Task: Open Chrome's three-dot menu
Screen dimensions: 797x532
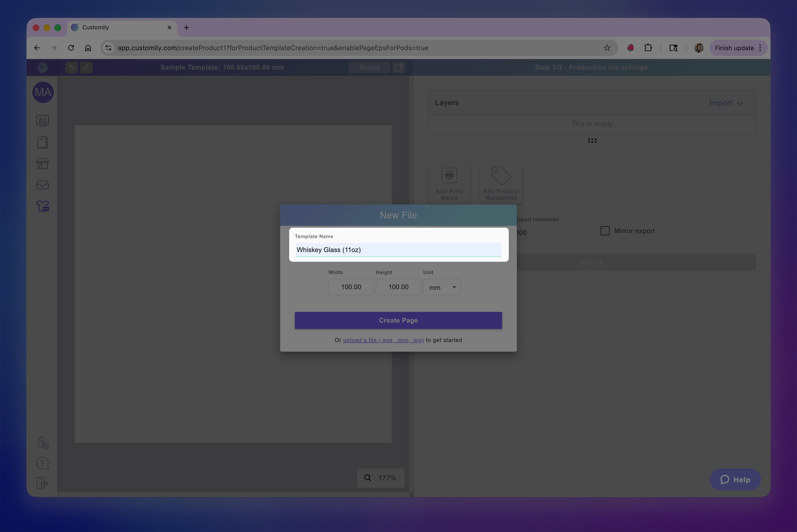Action: [760, 48]
